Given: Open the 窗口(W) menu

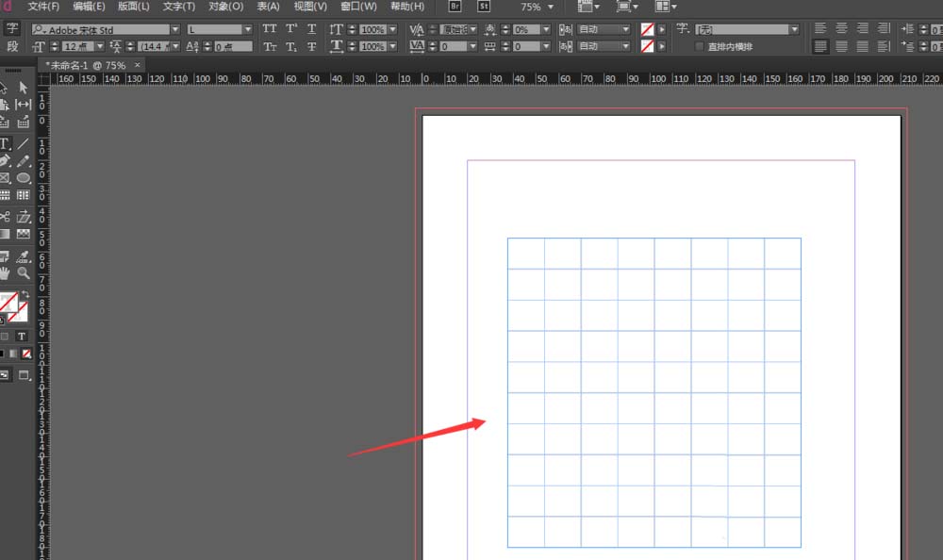Looking at the screenshot, I should [x=358, y=7].
